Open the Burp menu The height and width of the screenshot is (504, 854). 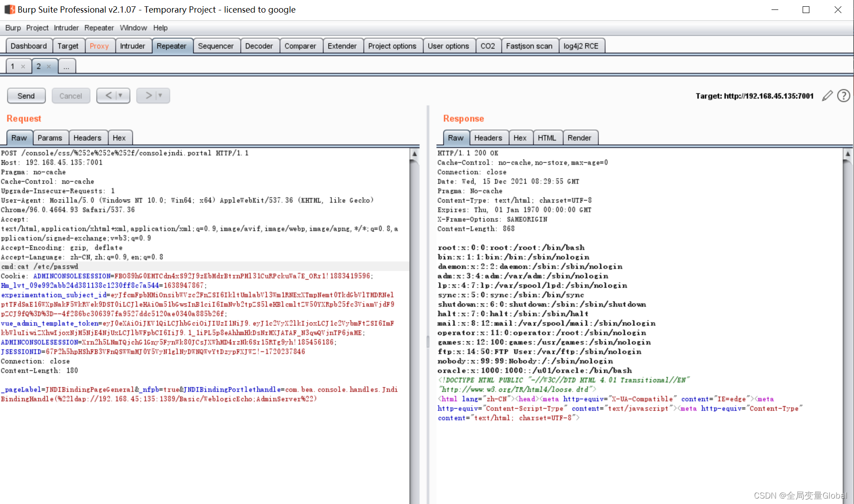13,28
